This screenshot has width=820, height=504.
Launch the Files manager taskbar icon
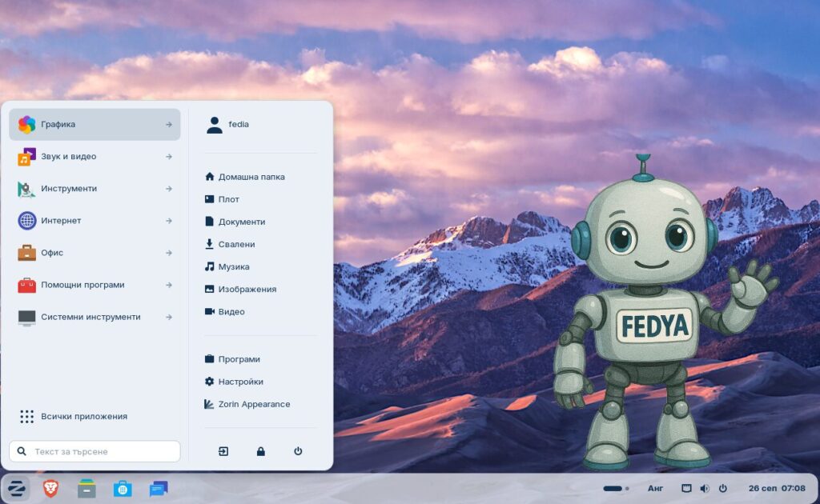click(86, 488)
